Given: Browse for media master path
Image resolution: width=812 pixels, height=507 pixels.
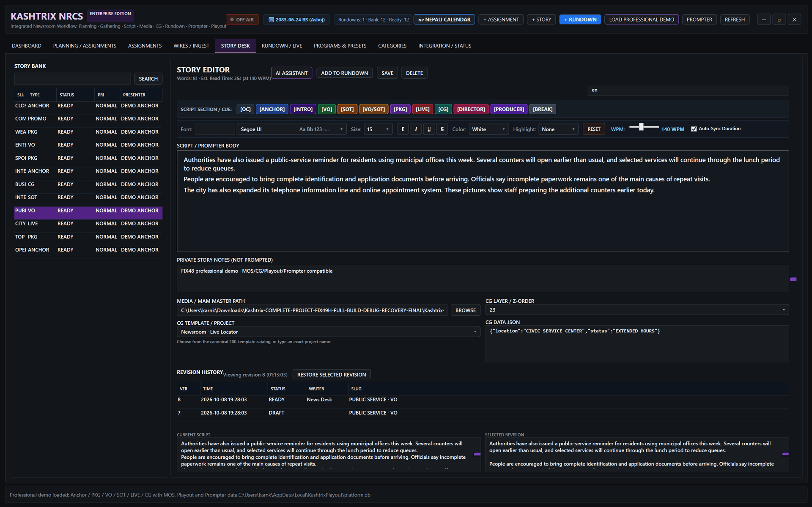Looking at the screenshot, I should (466, 310).
